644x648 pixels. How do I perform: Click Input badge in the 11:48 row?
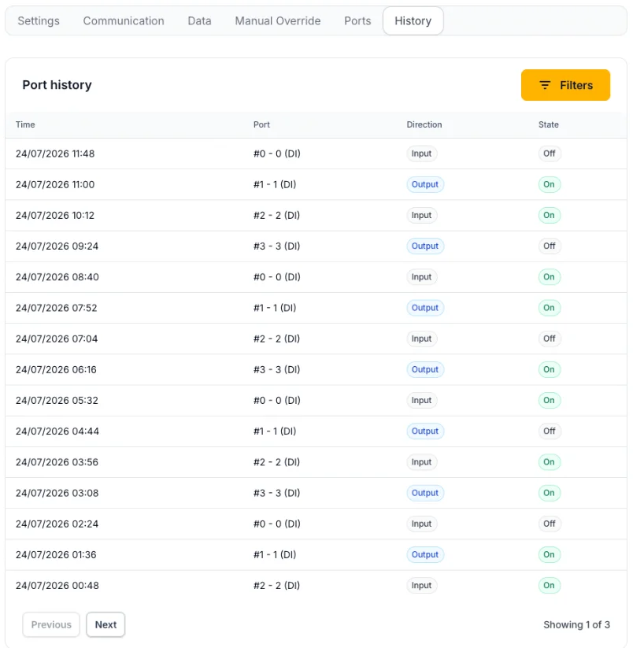[x=422, y=154]
